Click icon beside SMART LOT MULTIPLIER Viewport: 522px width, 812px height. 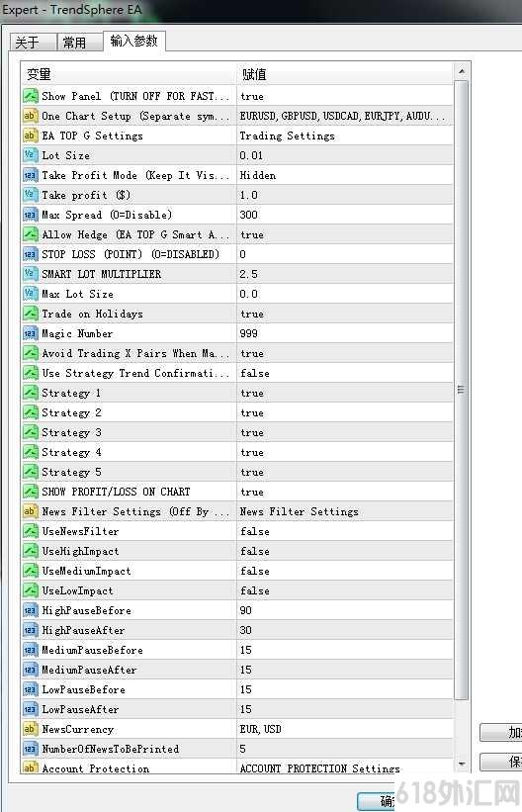click(x=31, y=274)
